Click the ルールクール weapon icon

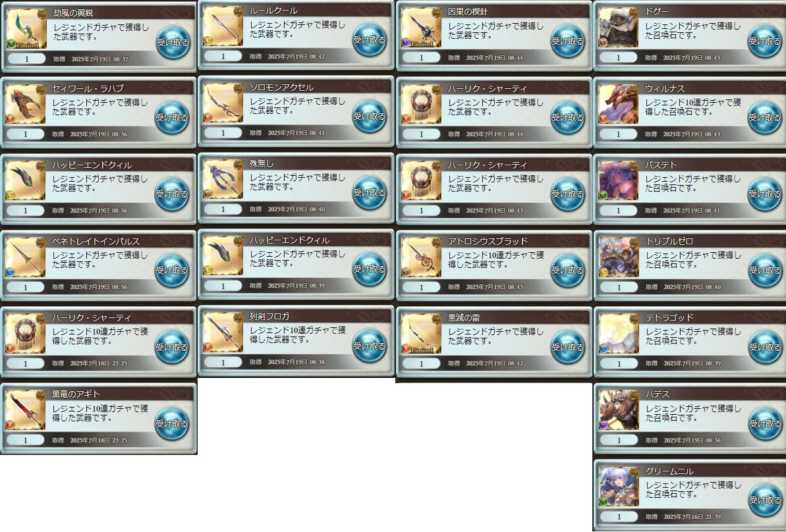click(x=223, y=26)
